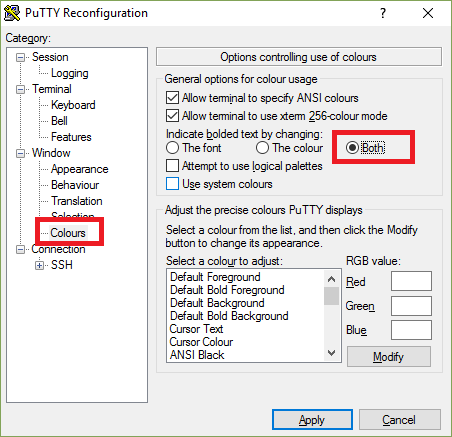This screenshot has width=452, height=437.
Task: Select Keyboard in the category tree
Action: (73, 105)
